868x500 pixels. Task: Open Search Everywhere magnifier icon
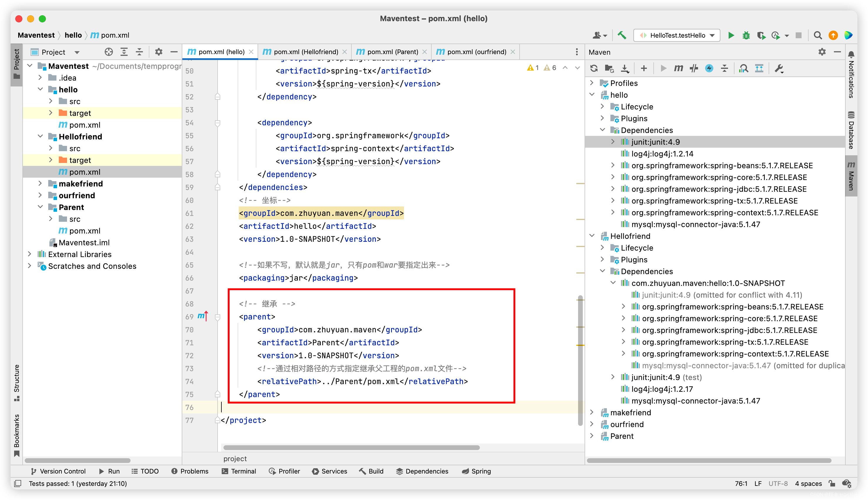point(817,35)
